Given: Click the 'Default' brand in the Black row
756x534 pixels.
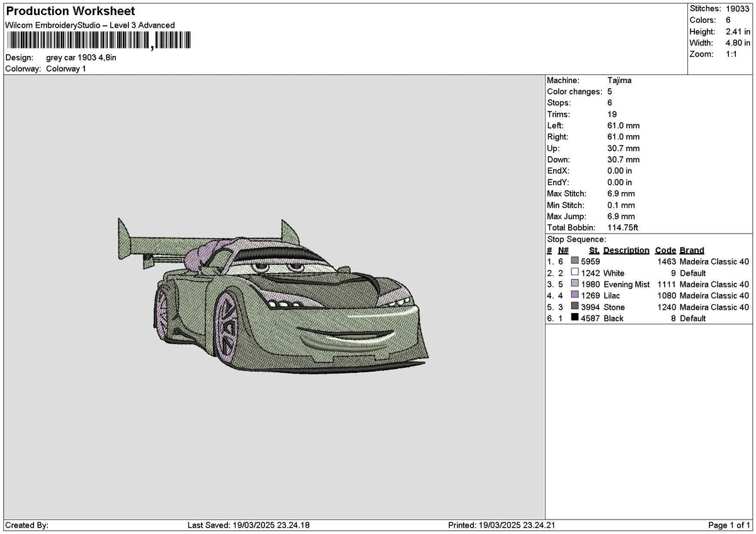Looking at the screenshot, I should pyautogui.click(x=693, y=319).
